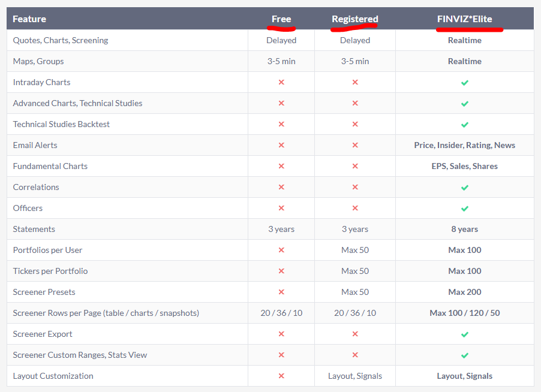Click the 'Email Alerts' feature label
This screenshot has width=541, height=392.
(35, 145)
